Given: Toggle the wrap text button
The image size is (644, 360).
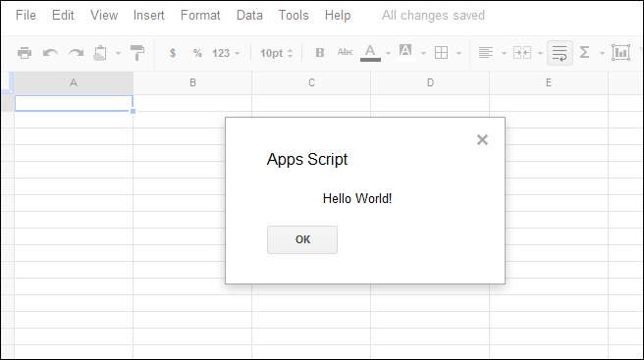Looking at the screenshot, I should click(560, 53).
